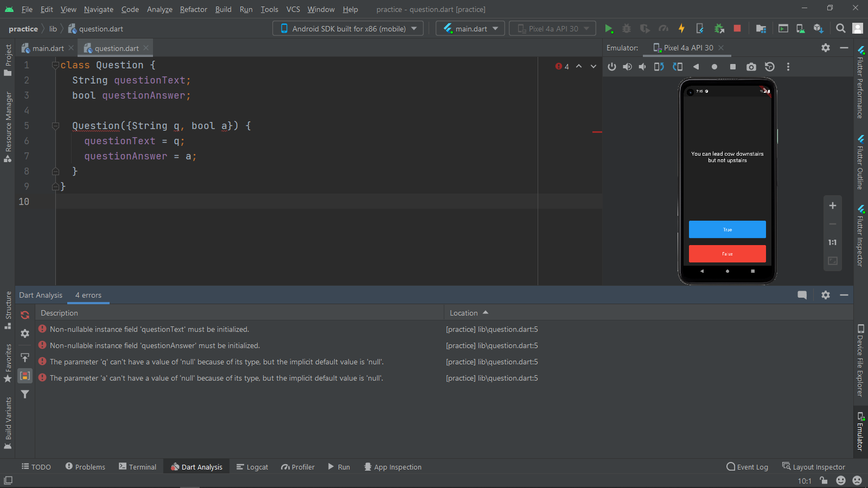Viewport: 868px width, 488px height.
Task: Open Search Everywhere magnifier icon
Action: click(x=840, y=29)
